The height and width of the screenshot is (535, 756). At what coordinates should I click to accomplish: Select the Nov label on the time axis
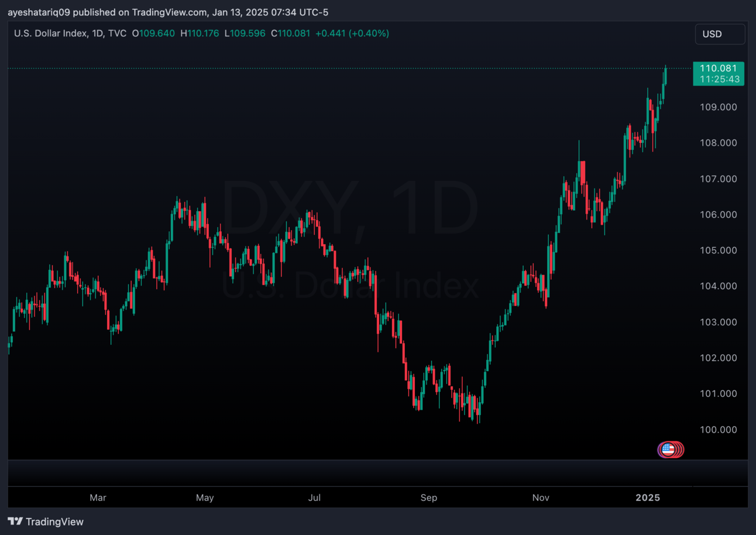(541, 498)
